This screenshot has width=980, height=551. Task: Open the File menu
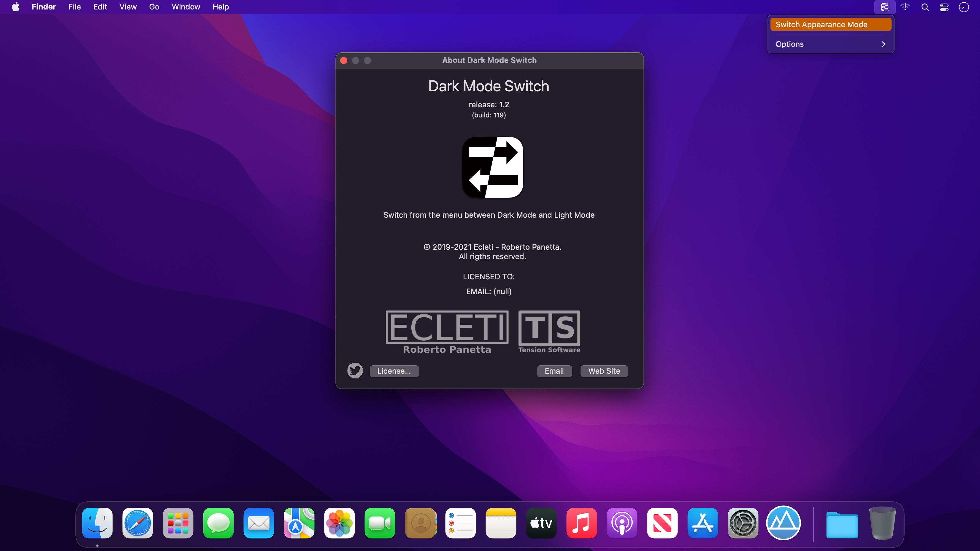pyautogui.click(x=74, y=7)
